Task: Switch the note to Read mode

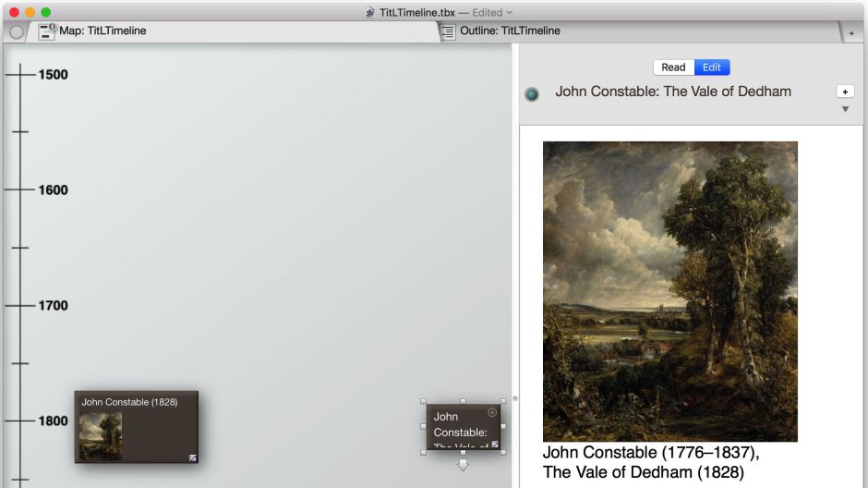Action: point(673,67)
